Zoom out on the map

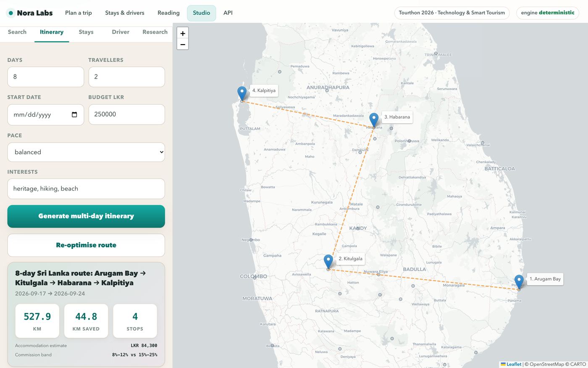coord(183,44)
